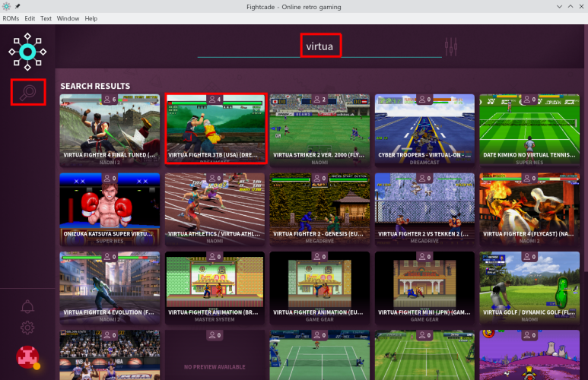Click the player count badge on Date Kimiko Virtual Tennis
Screen dimensions: 588x380
point(530,100)
